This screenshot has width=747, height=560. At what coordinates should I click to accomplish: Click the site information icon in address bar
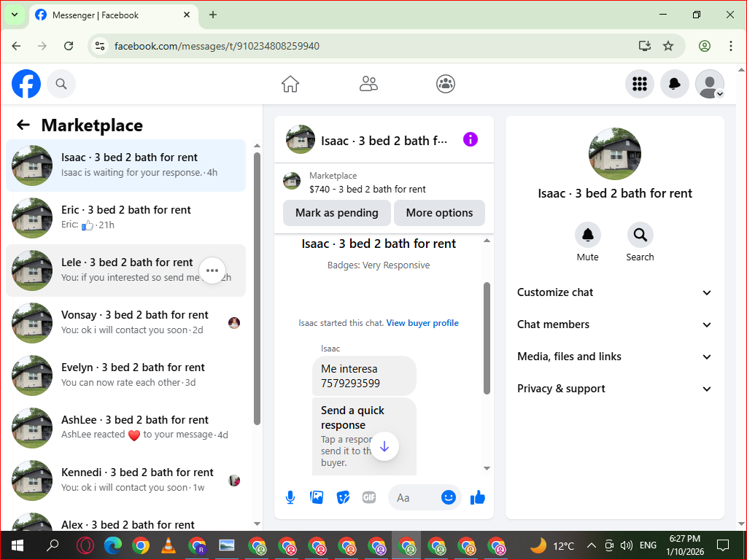coord(99,46)
